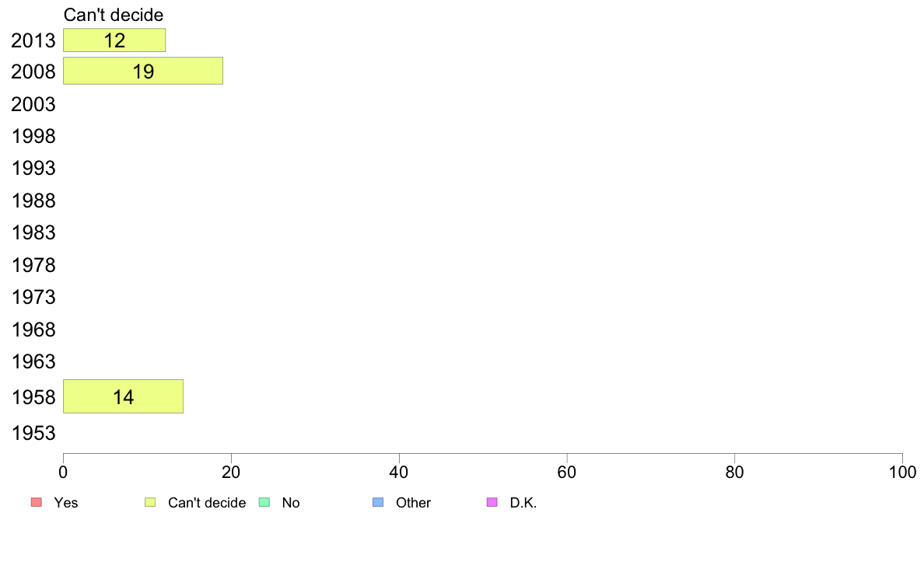The width and height of the screenshot is (924, 572).
Task: Click the 60 tick on x-axis
Action: 567,472
